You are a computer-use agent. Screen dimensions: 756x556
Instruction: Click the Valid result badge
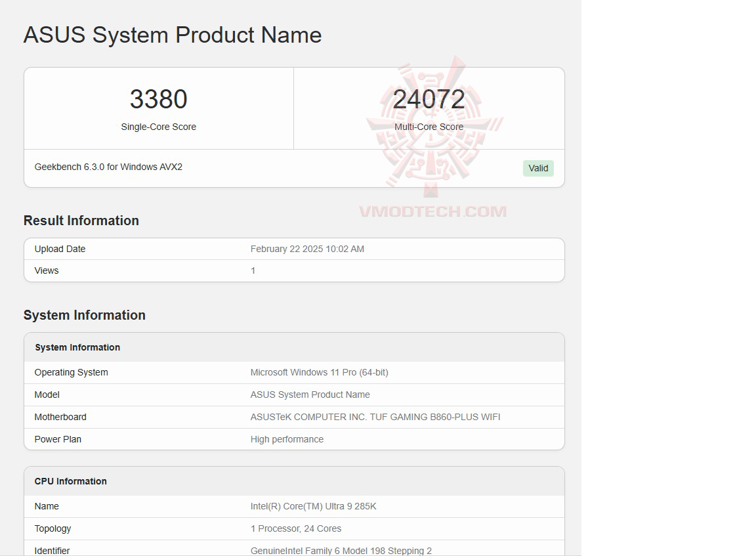[x=537, y=168]
